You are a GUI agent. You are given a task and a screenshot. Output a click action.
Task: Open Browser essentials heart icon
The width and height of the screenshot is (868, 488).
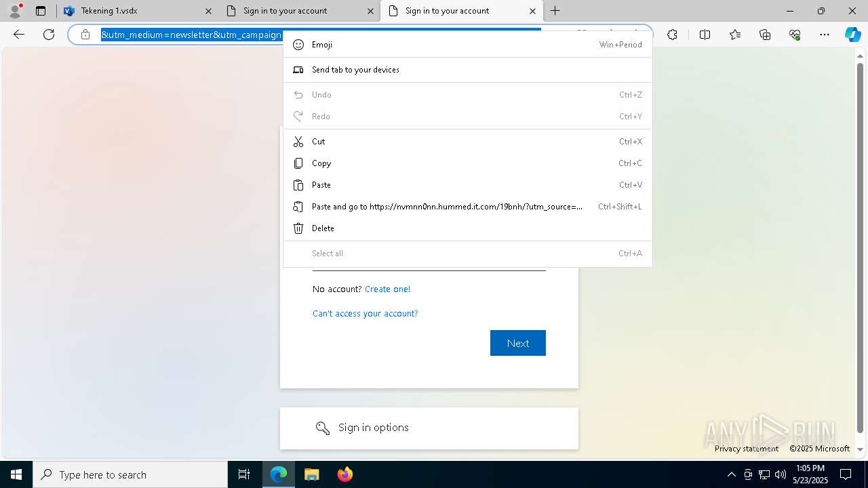click(795, 35)
